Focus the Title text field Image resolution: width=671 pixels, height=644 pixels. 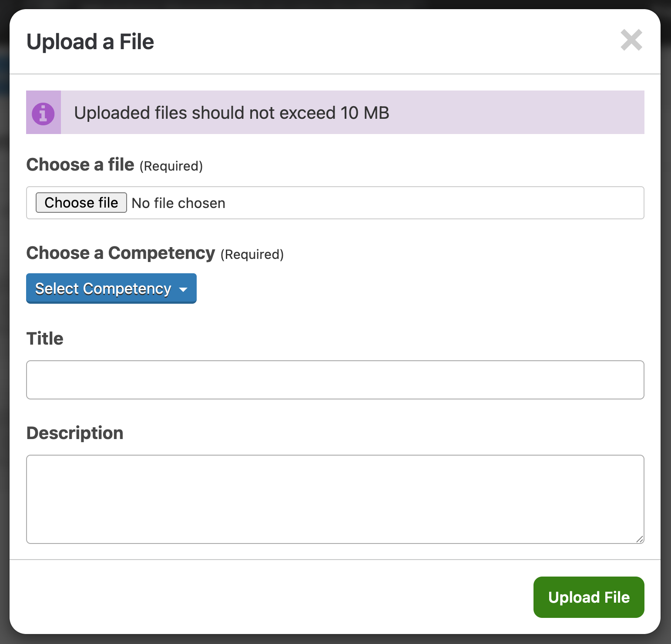335,380
